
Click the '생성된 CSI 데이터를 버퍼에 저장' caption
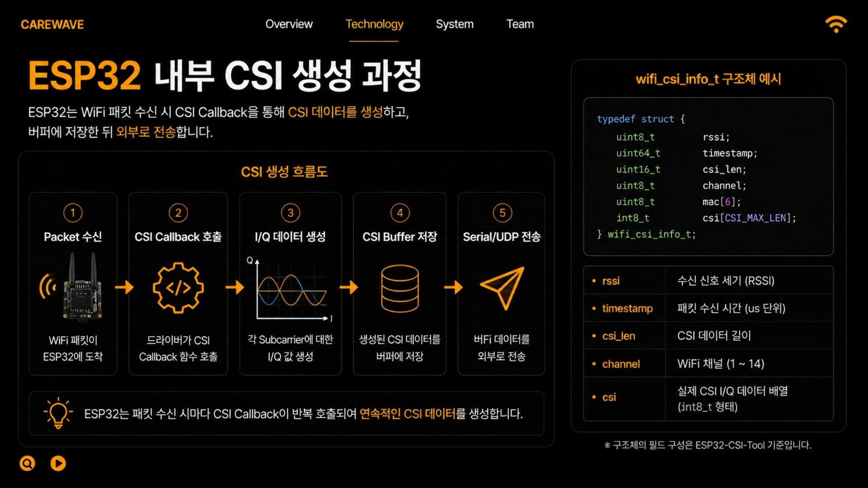[400, 348]
